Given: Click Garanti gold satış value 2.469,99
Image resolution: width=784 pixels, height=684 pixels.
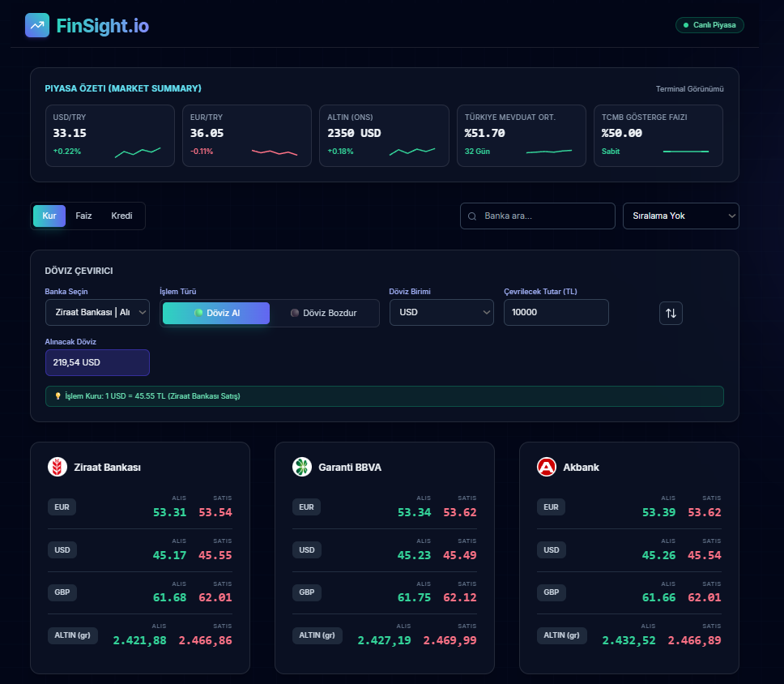Looking at the screenshot, I should 450,640.
